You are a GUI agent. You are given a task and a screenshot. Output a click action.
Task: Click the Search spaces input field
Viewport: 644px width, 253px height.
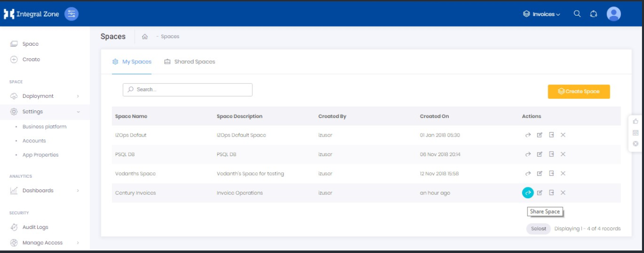187,89
